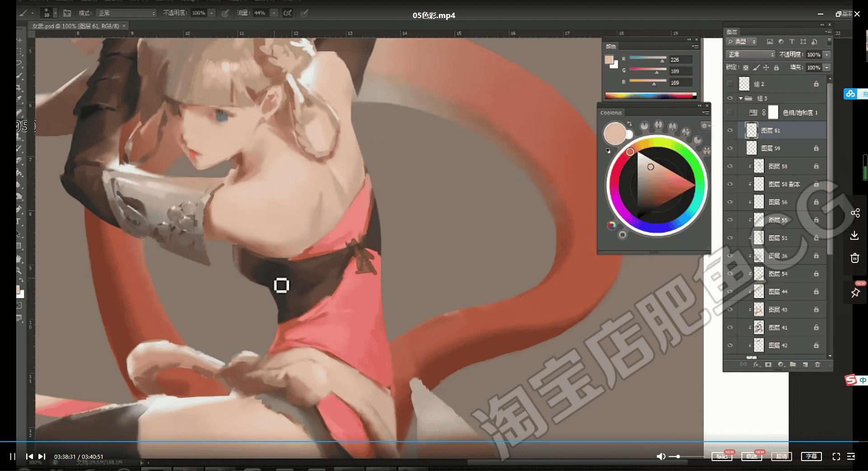Click the R channel slider in Color panel

coord(648,58)
